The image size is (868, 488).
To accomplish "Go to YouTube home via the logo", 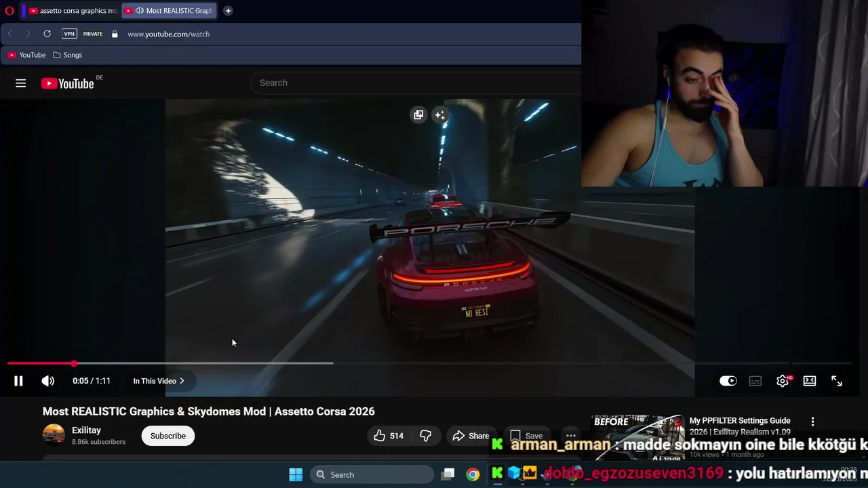I will click(x=68, y=83).
